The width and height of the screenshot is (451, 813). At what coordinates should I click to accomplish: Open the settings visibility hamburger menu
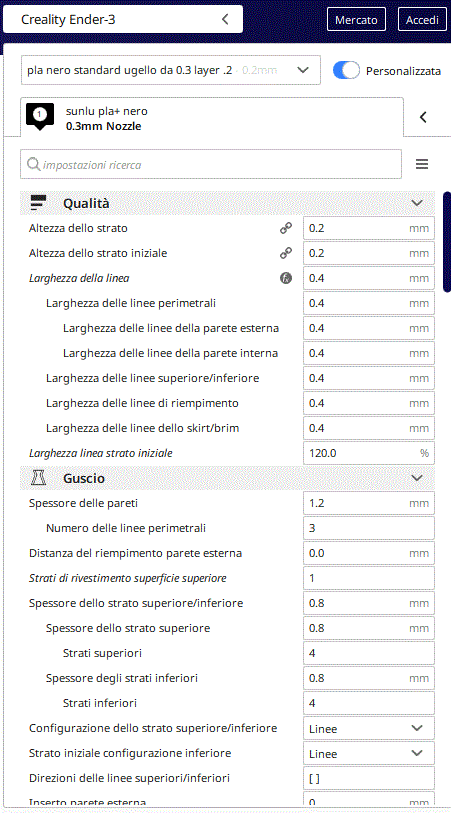click(422, 164)
